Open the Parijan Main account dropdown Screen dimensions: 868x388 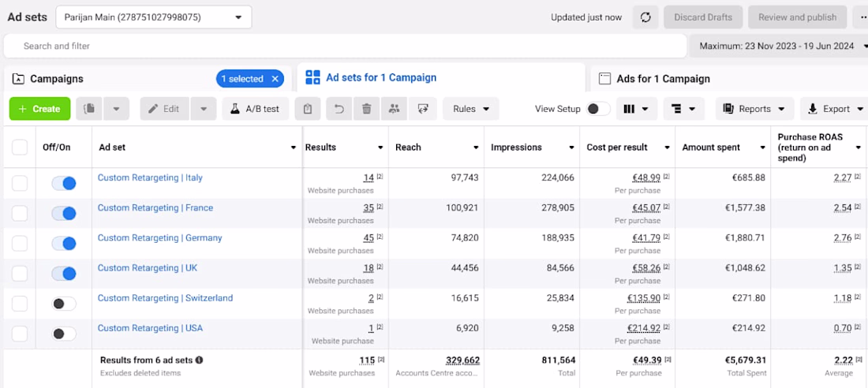pyautogui.click(x=154, y=17)
